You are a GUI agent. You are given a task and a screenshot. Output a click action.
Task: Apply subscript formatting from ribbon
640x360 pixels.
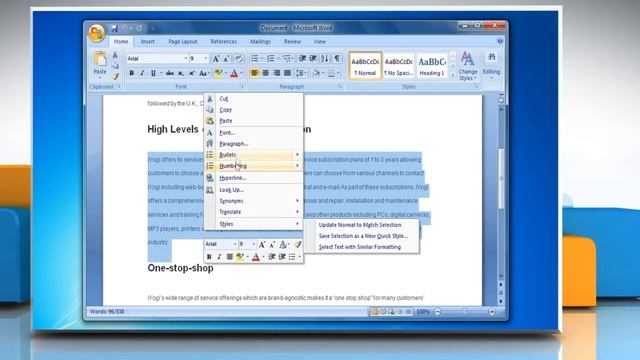(x=181, y=73)
